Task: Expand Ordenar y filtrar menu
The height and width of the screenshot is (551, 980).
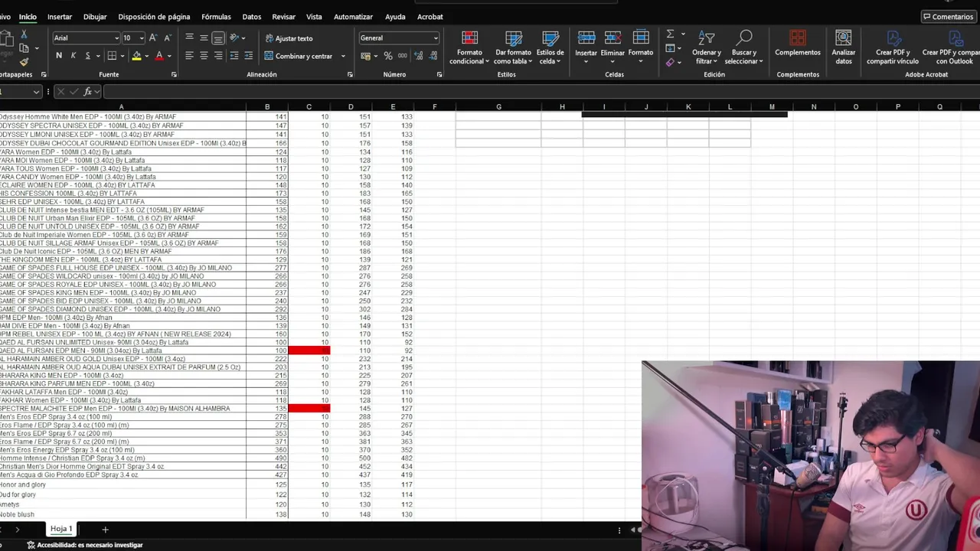Action: click(x=706, y=47)
